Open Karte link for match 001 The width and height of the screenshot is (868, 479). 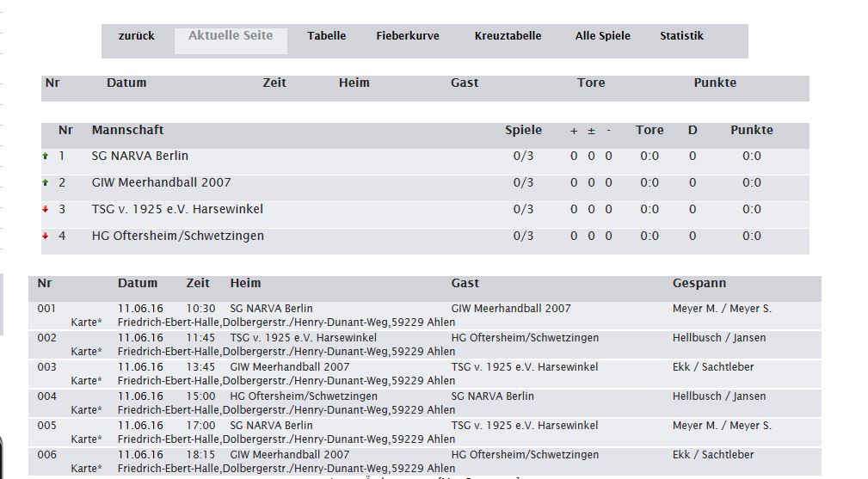(86, 322)
